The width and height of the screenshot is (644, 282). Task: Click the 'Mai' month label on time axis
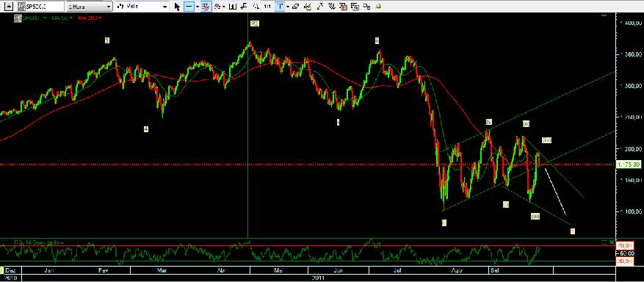tap(279, 270)
